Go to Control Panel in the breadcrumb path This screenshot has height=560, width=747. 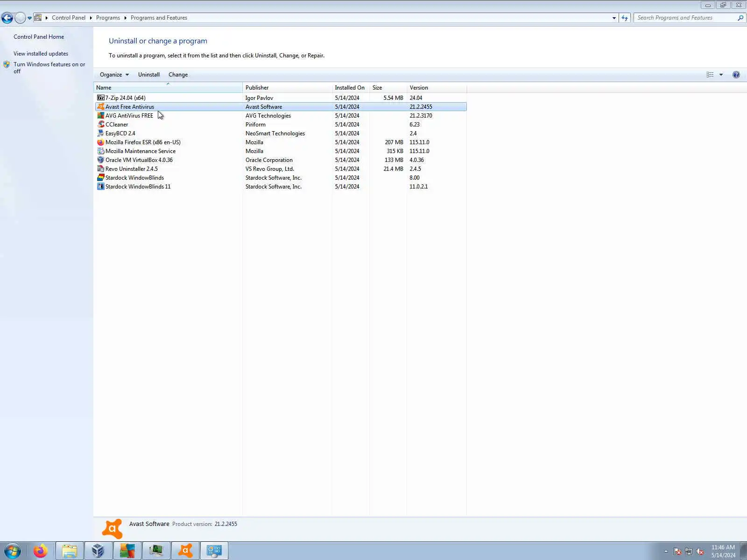pyautogui.click(x=69, y=18)
